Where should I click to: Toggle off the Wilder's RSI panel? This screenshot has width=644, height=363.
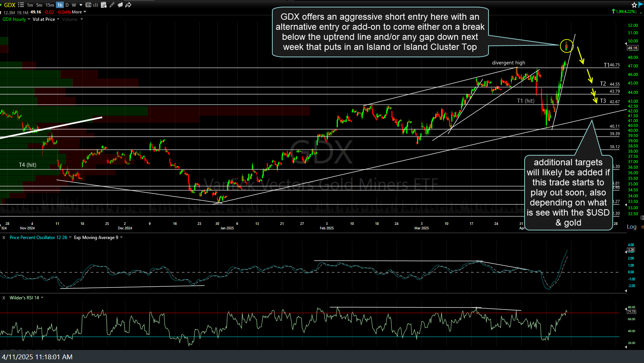click(3, 297)
